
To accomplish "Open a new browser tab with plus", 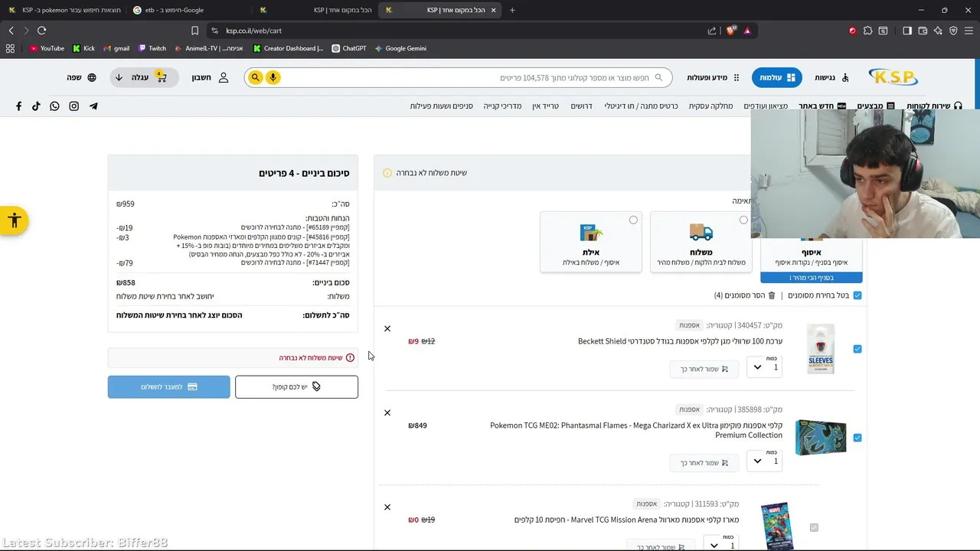I will (x=512, y=10).
